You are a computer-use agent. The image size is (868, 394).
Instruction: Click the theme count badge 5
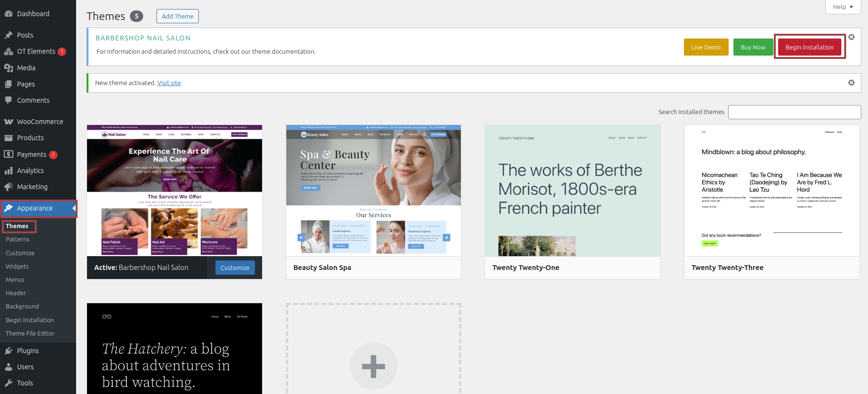137,16
